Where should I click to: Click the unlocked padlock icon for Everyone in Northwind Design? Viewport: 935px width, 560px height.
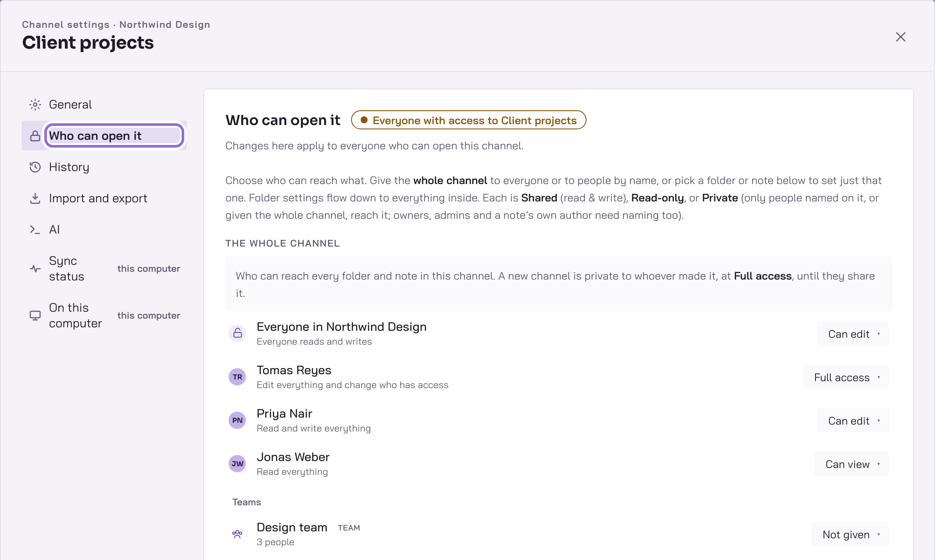tap(237, 333)
